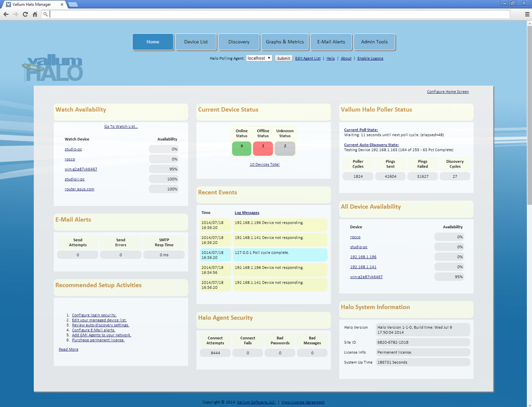Viewport: 532px width, 407px height.
Task: Click the browser forward arrow
Action: (15, 14)
